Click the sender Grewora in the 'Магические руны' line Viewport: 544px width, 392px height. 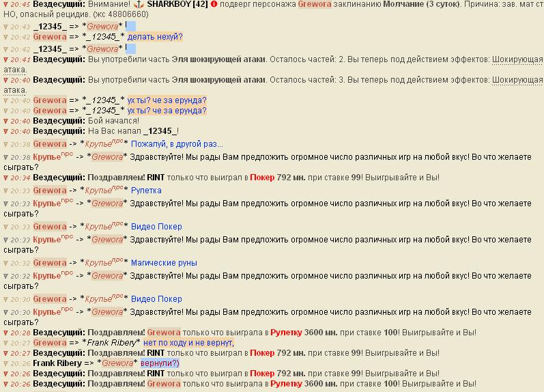pos(50,263)
